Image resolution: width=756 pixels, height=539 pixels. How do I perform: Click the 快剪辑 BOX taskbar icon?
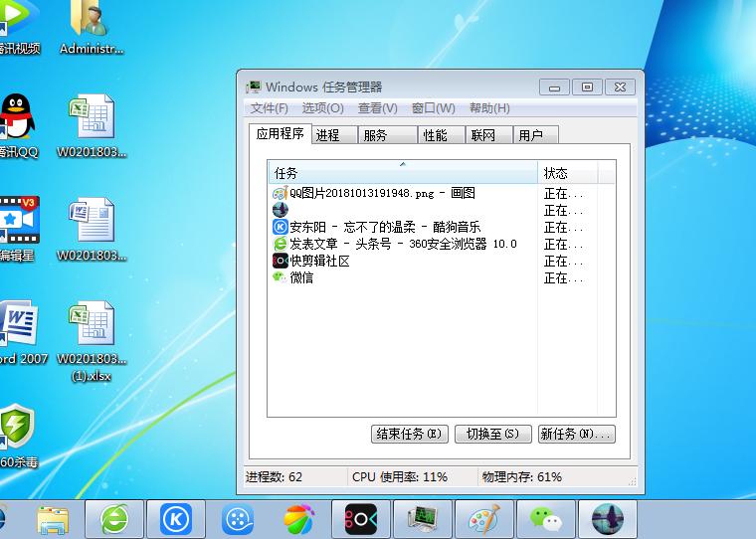360,518
